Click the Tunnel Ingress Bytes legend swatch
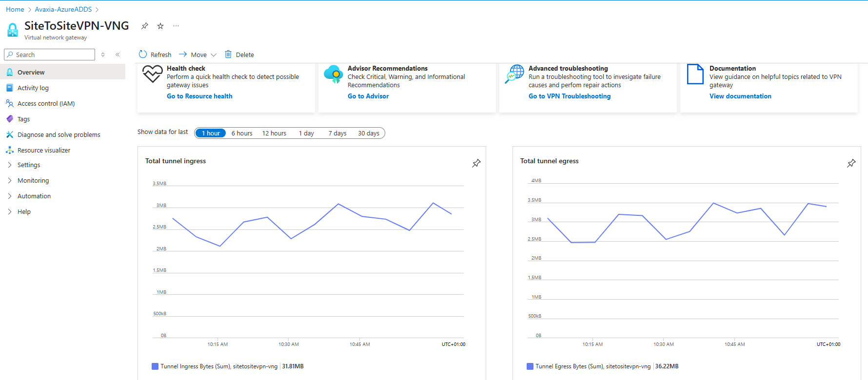Screen dimensions: 868x380 pyautogui.click(x=155, y=366)
